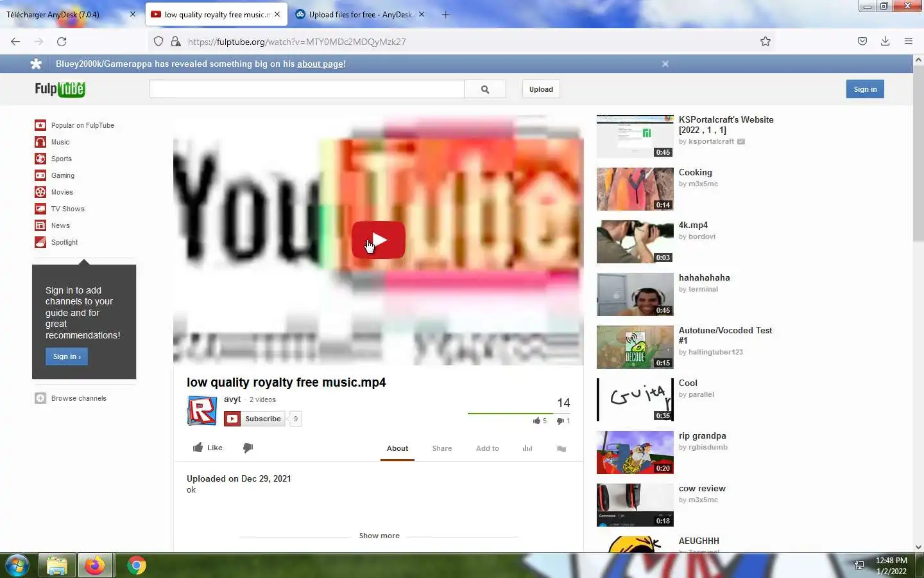Open the Music category
Image resolution: width=924 pixels, height=578 pixels.
click(x=60, y=142)
